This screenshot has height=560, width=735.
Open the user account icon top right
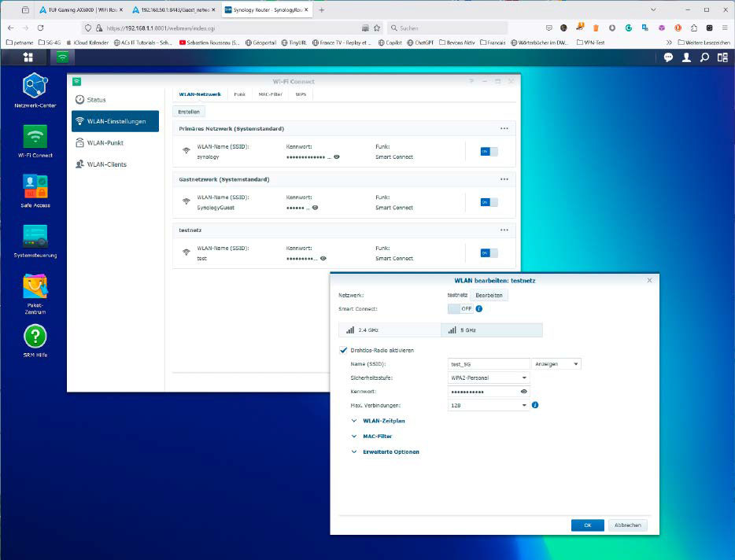pos(687,57)
